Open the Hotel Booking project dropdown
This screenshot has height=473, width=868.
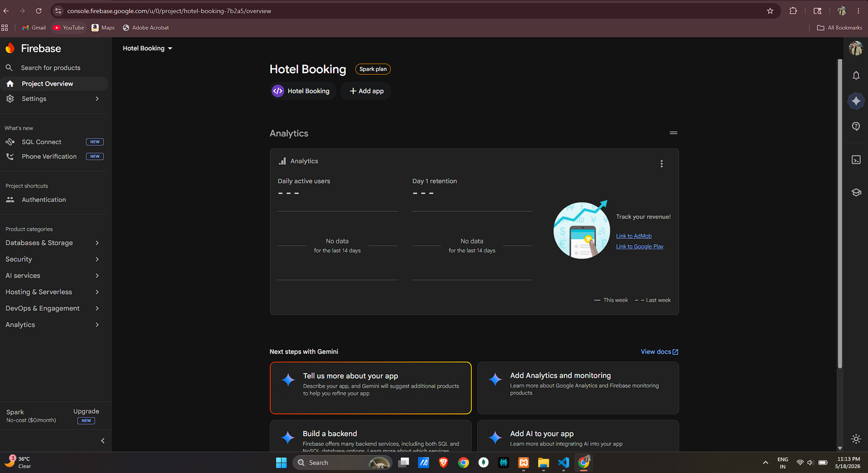pyautogui.click(x=148, y=48)
